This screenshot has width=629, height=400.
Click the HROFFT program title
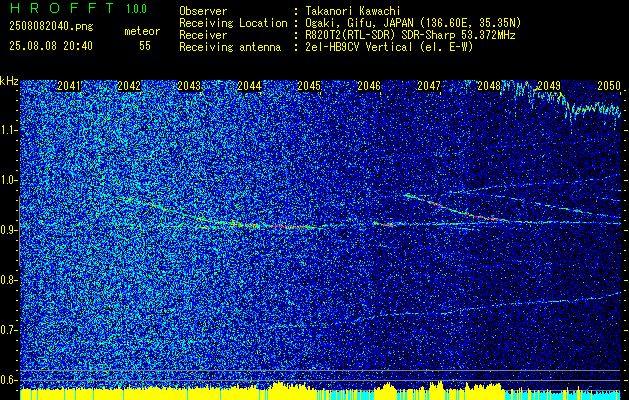tap(62, 8)
